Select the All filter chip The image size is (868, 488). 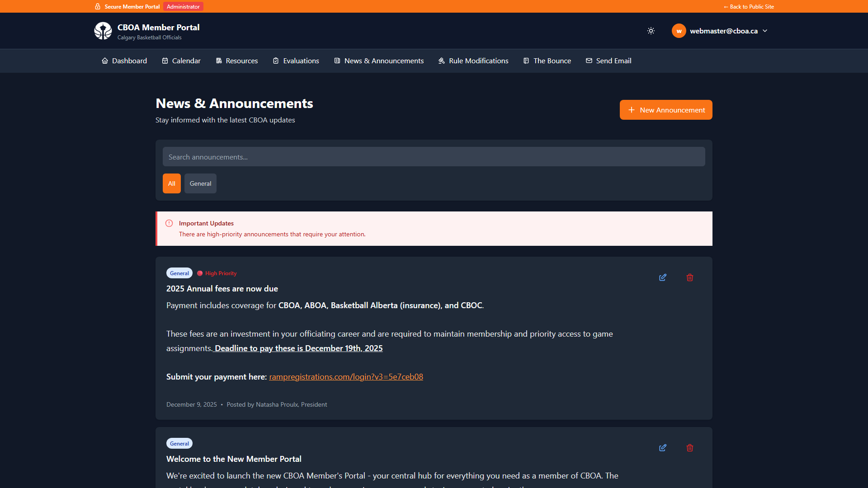click(x=172, y=183)
